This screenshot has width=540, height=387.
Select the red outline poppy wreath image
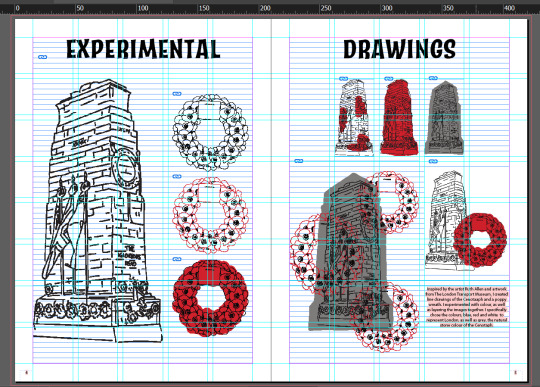tap(210, 215)
